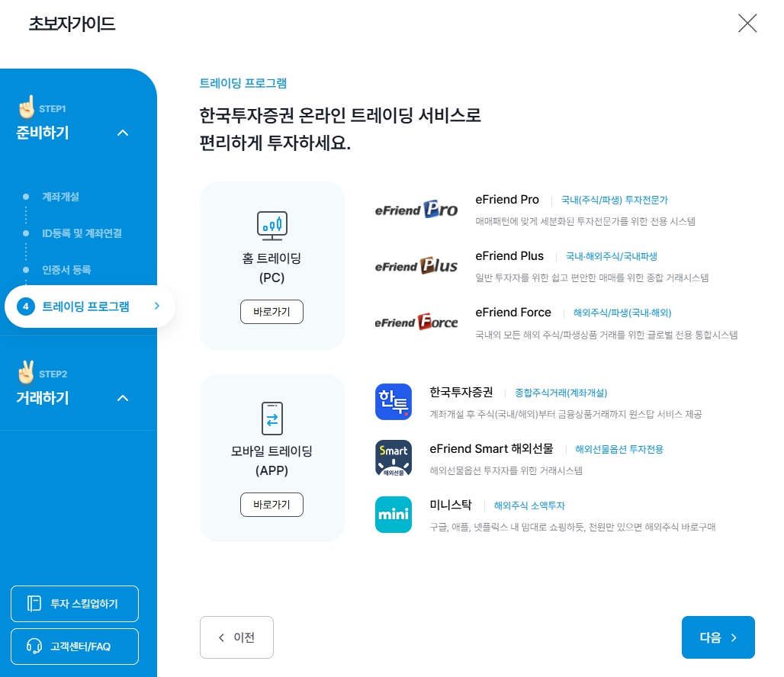Image resolution: width=784 pixels, height=677 pixels.
Task: Go back with the 이전 button
Action: (236, 637)
